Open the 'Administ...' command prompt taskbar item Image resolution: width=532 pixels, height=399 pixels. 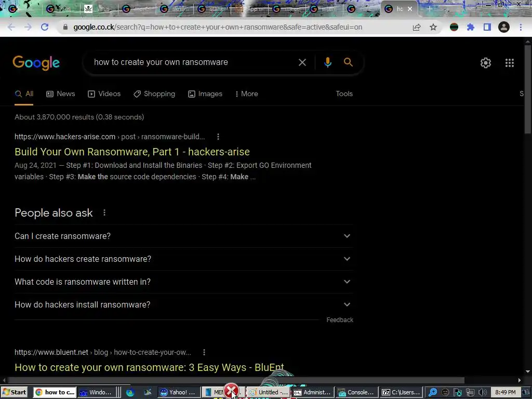[313, 392]
